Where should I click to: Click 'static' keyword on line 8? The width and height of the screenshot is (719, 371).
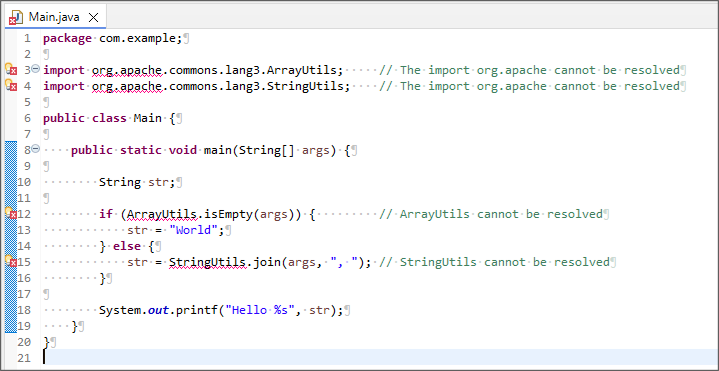141,150
